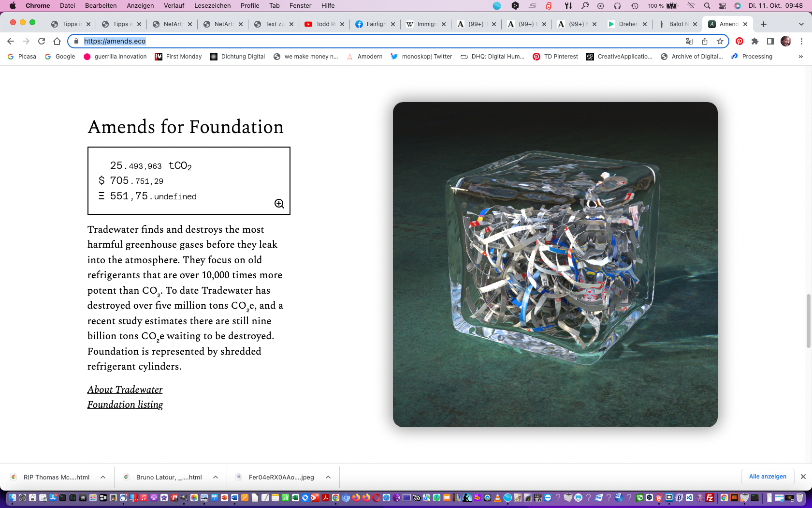Toggle the Chrome side panel
The height and width of the screenshot is (508, 812).
pyautogui.click(x=770, y=41)
